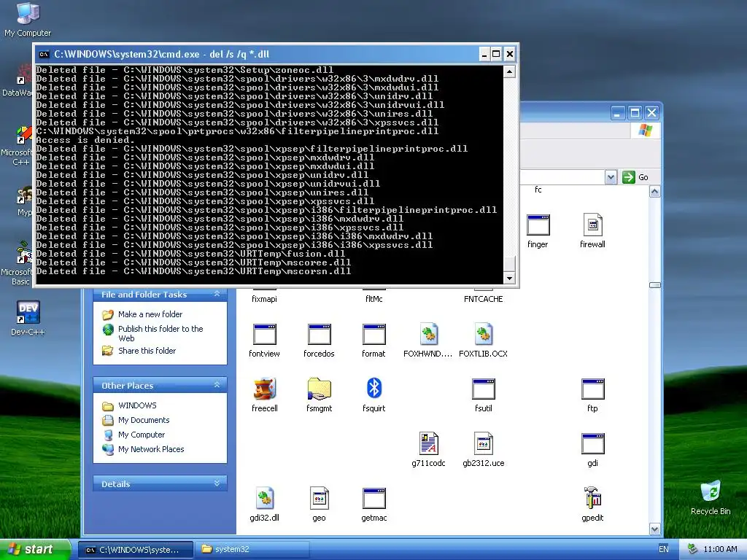Click the EN language indicator

tap(664, 549)
